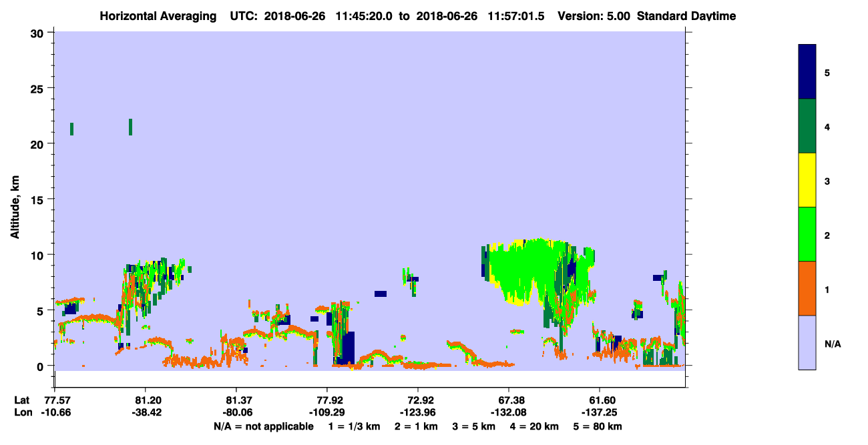Image resolution: width=868 pixels, height=445 pixels.
Task: Click longitude value '-80.06'
Action: point(236,412)
